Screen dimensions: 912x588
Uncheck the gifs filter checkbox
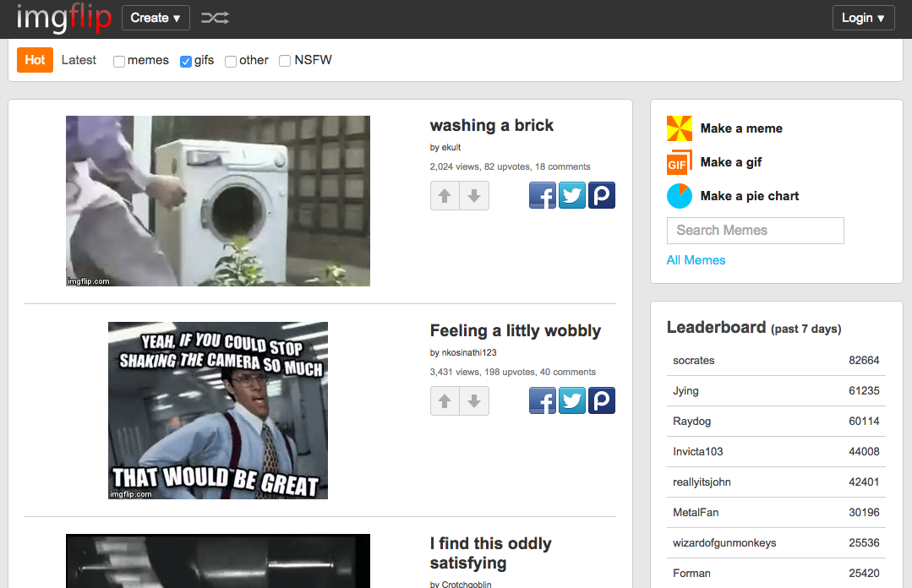pyautogui.click(x=186, y=61)
